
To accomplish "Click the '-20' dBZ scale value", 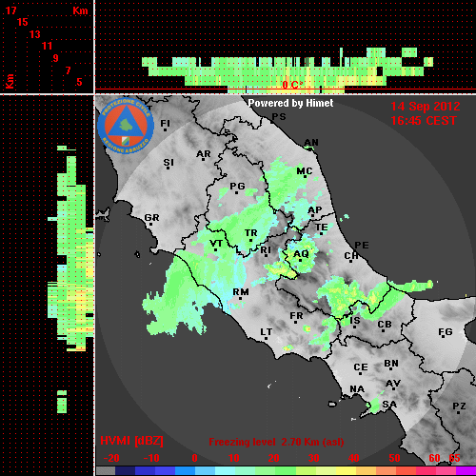I will (x=111, y=458).
